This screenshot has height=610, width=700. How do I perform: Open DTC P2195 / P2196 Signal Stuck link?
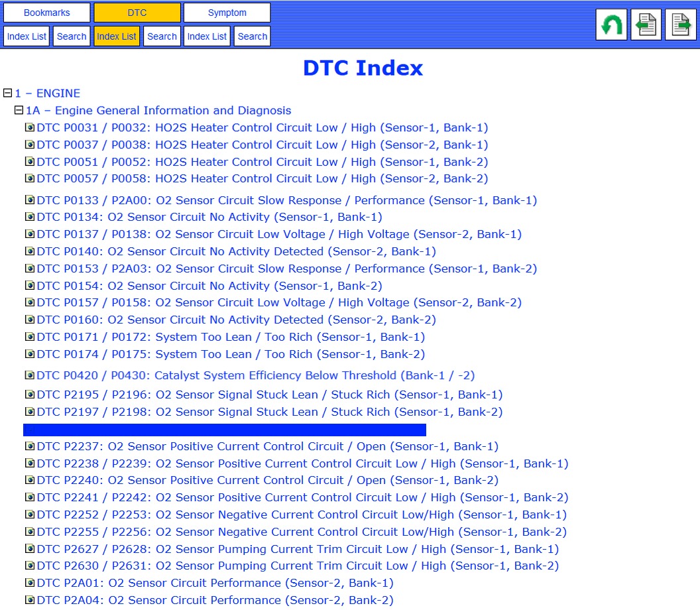click(270, 395)
